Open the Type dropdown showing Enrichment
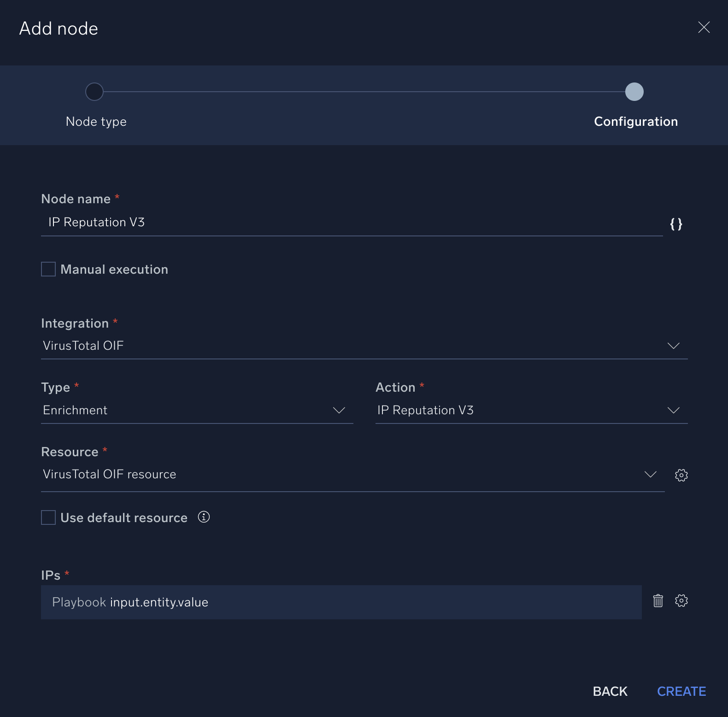Image resolution: width=728 pixels, height=717 pixels. click(x=339, y=410)
